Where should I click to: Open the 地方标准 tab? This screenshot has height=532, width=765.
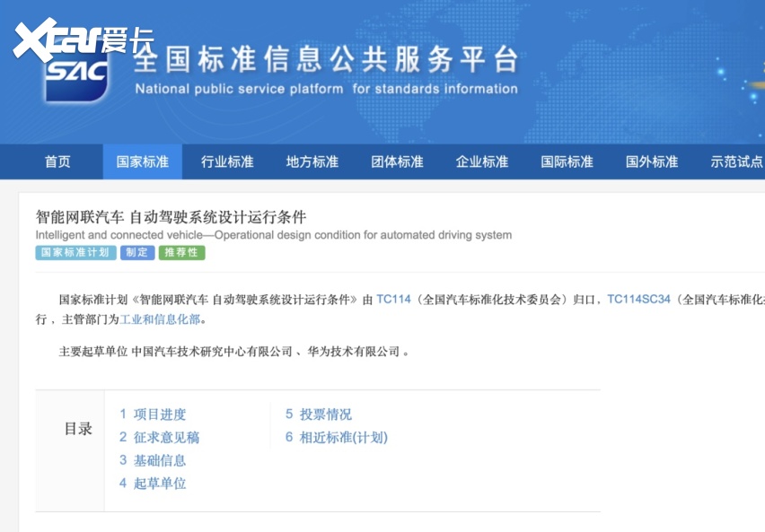point(312,161)
